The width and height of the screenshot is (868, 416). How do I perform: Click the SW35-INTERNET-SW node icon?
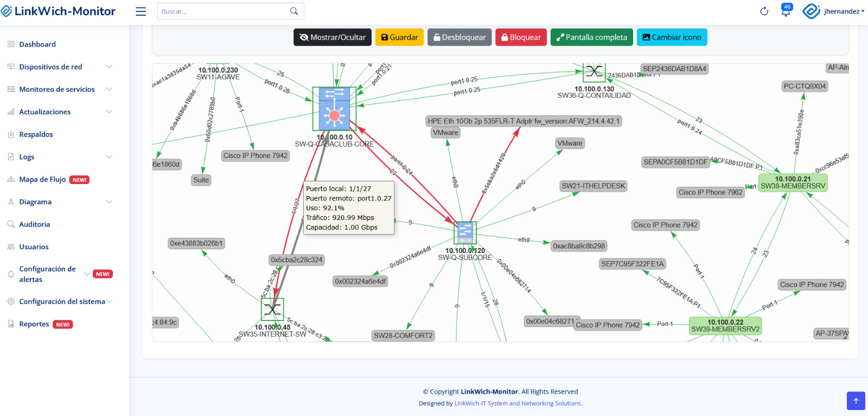pos(272,310)
